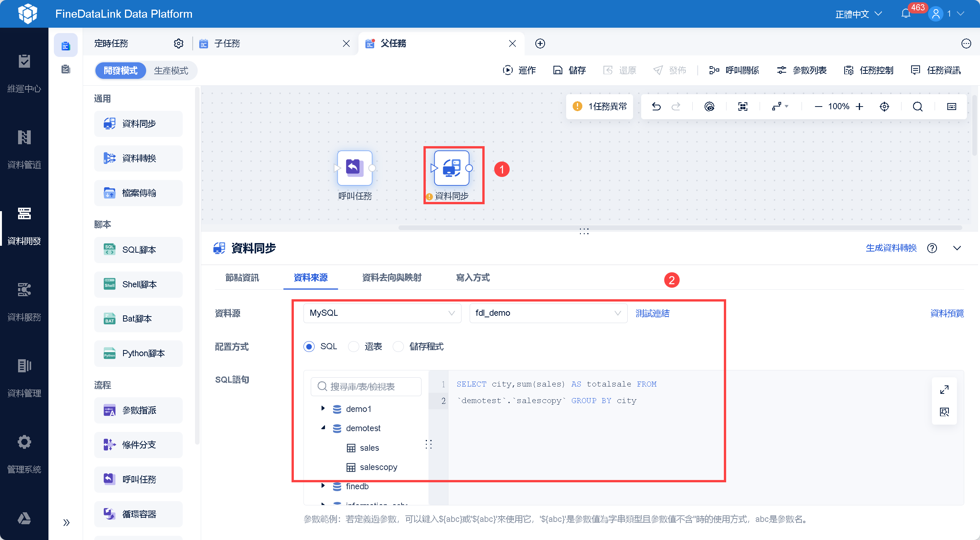This screenshot has height=540, width=980.
Task: Zoom in with the plus icon
Action: coord(860,107)
